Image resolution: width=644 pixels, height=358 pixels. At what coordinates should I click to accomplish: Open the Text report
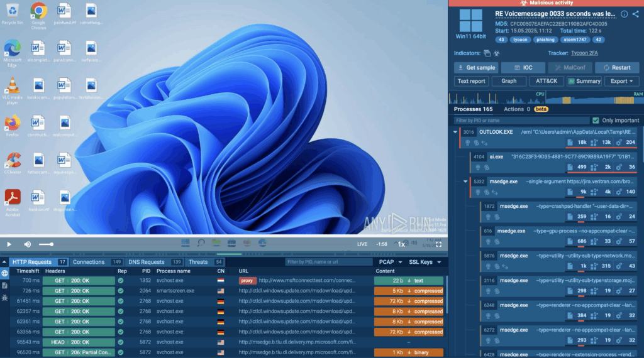click(471, 81)
